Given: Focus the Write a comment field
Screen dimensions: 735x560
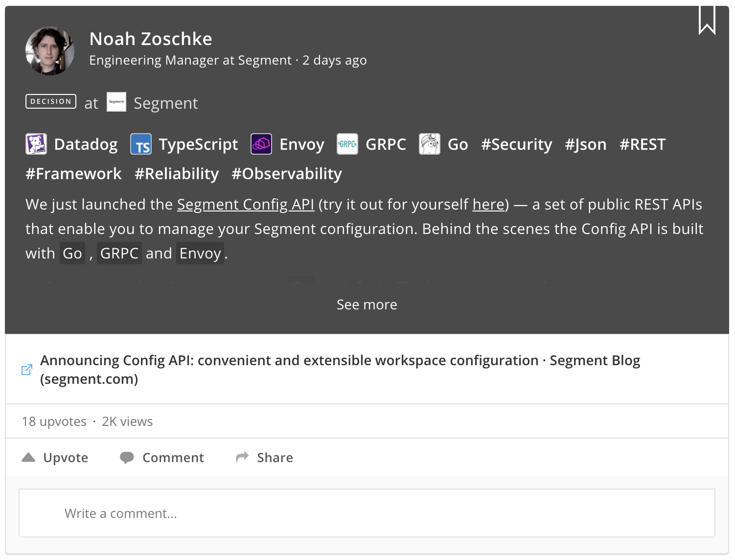Looking at the screenshot, I should pyautogui.click(x=367, y=513).
